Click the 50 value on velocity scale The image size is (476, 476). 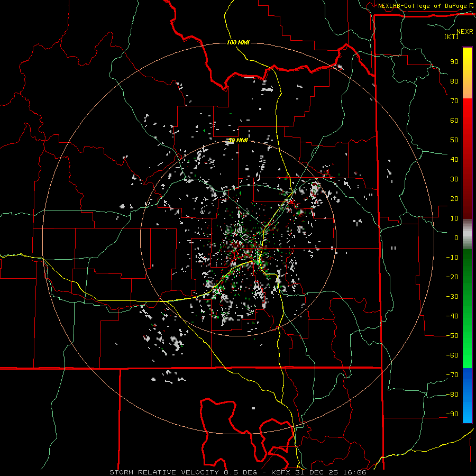[x=454, y=140]
